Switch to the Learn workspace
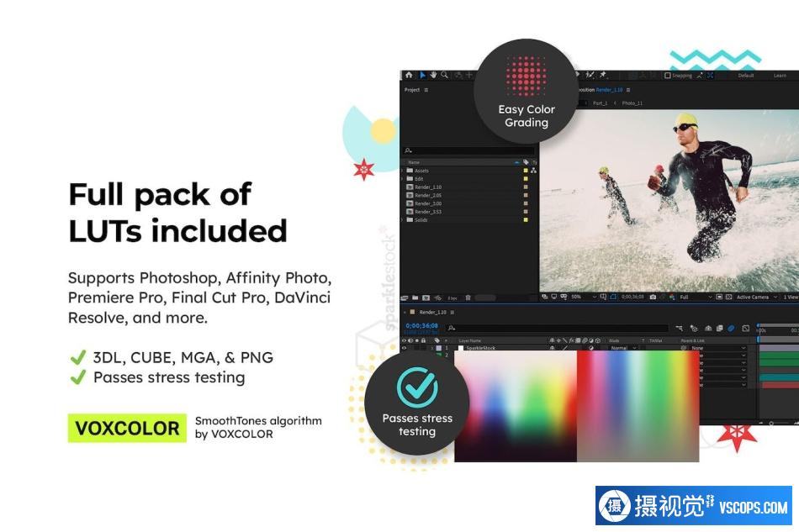This screenshot has width=799, height=532. tap(780, 76)
